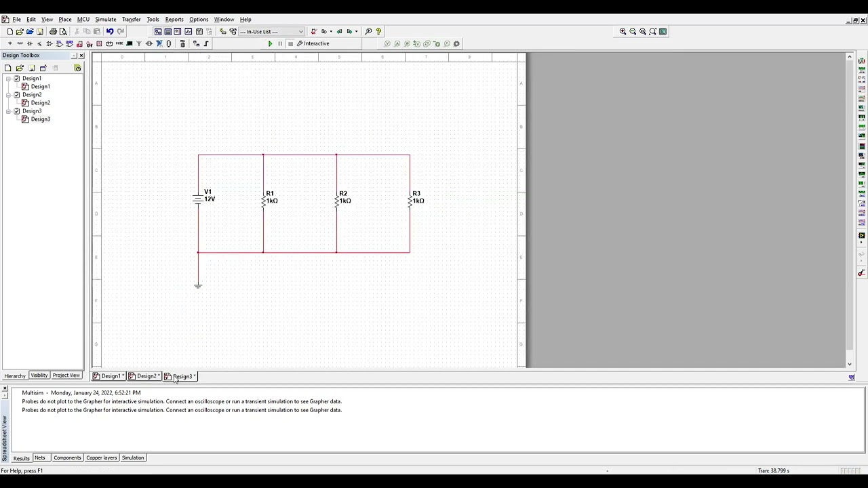Image resolution: width=868 pixels, height=488 pixels.
Task: Collapse the Design2 tree node
Action: point(8,95)
